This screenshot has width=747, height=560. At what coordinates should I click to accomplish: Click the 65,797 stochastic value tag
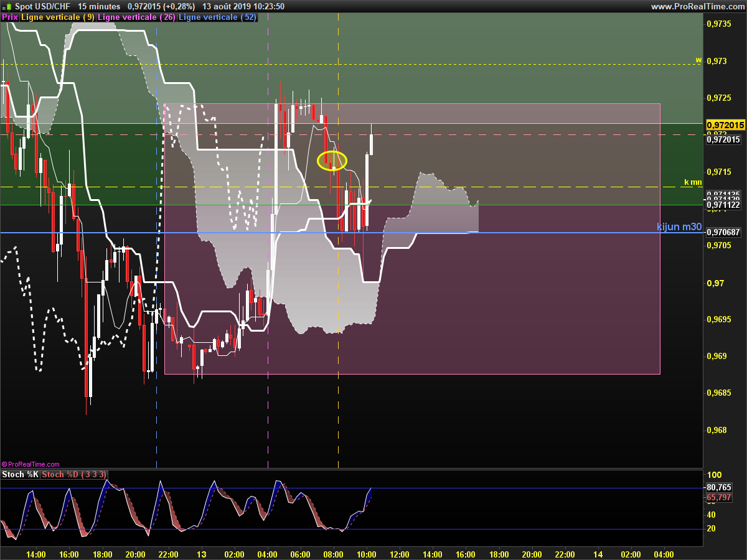[x=719, y=497]
